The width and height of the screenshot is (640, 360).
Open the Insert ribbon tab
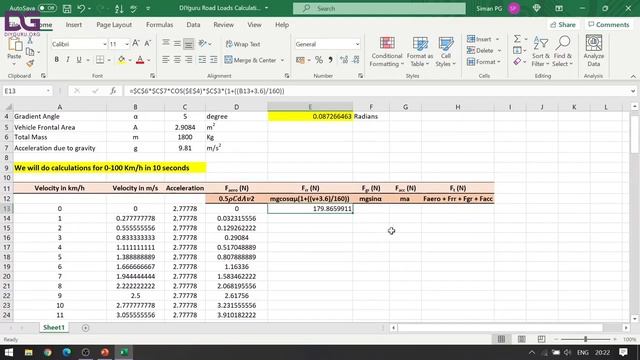pos(74,24)
